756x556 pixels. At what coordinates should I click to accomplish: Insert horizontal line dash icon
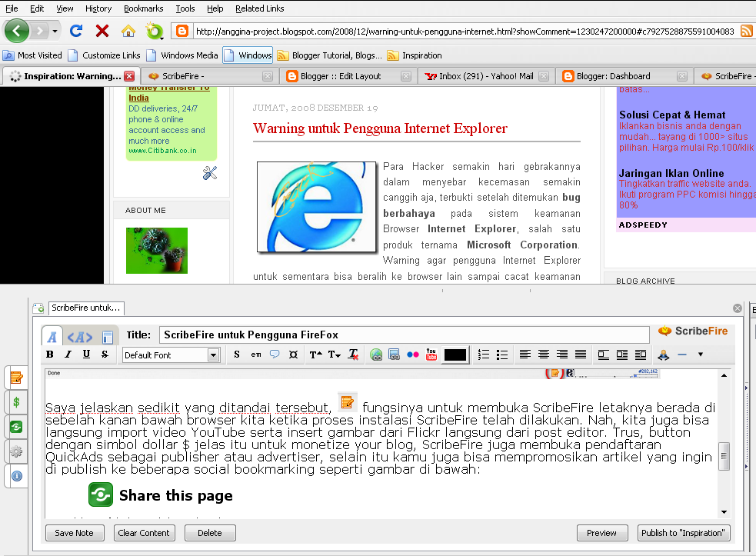click(x=681, y=355)
